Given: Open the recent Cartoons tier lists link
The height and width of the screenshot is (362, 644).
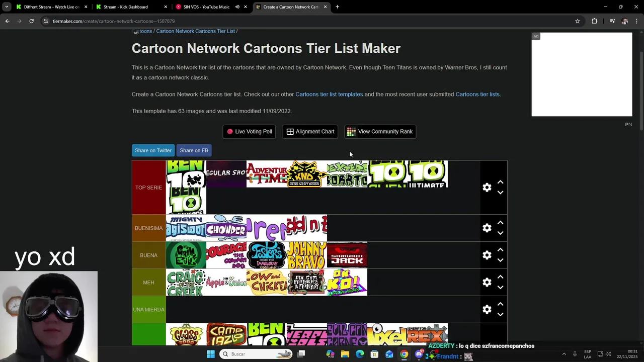Looking at the screenshot, I should coord(477,95).
